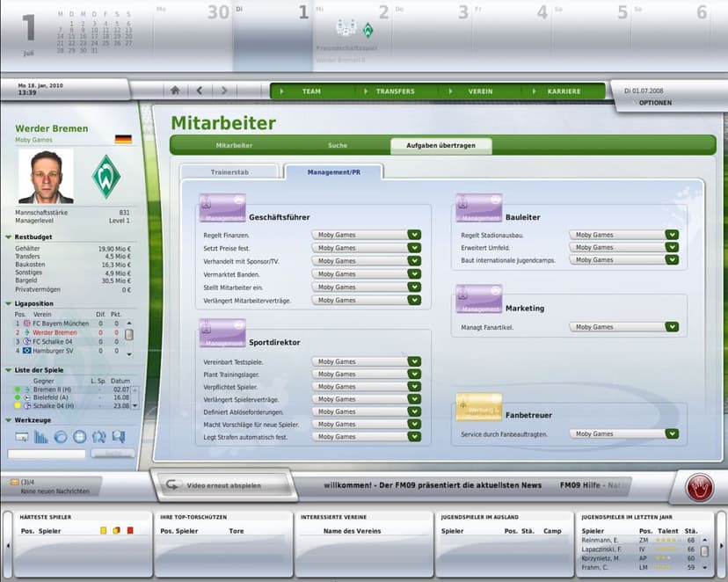Screen dimensions: 728x582
Task: Open dropdown for Plant Trainingslager
Action: tap(414, 374)
